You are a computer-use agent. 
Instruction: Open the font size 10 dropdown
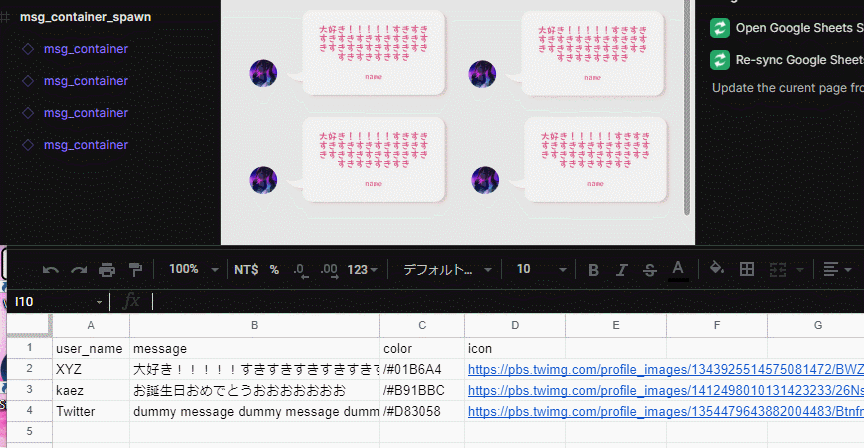coord(542,269)
